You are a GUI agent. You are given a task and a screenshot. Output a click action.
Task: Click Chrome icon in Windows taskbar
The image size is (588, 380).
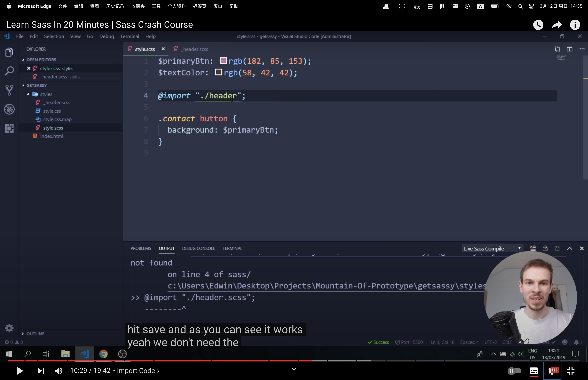(x=103, y=354)
